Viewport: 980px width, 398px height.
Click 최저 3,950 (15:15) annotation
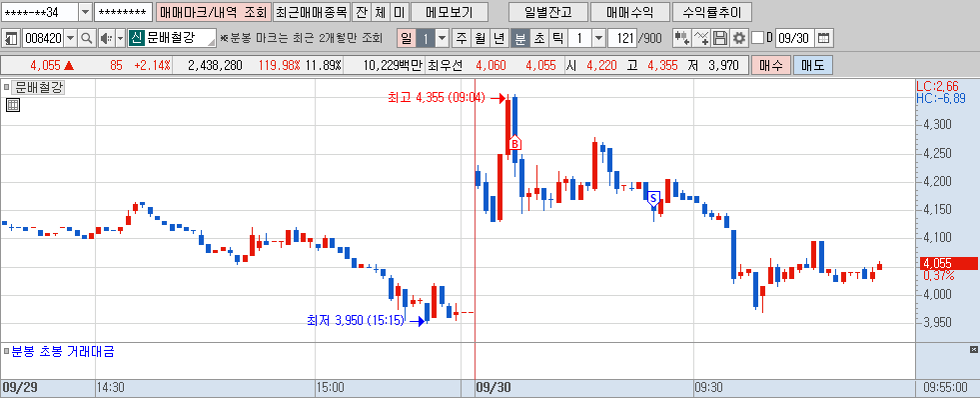(355, 320)
